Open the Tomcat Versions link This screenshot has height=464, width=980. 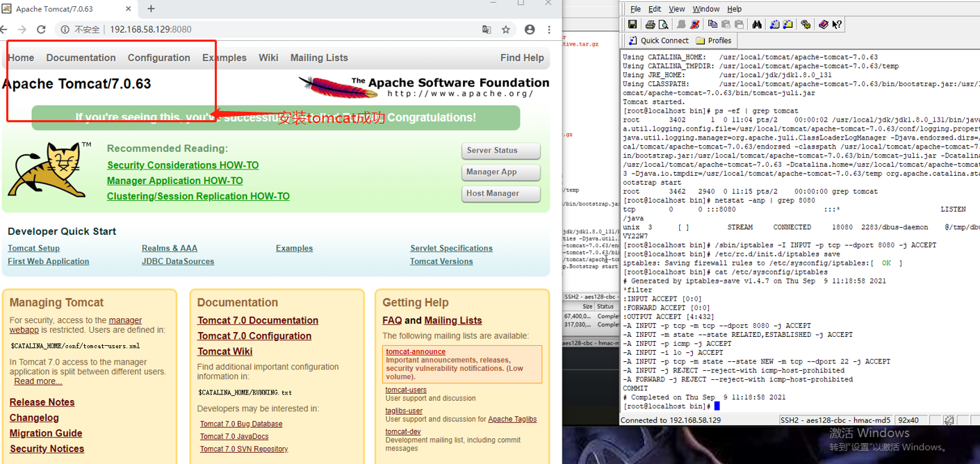click(441, 261)
